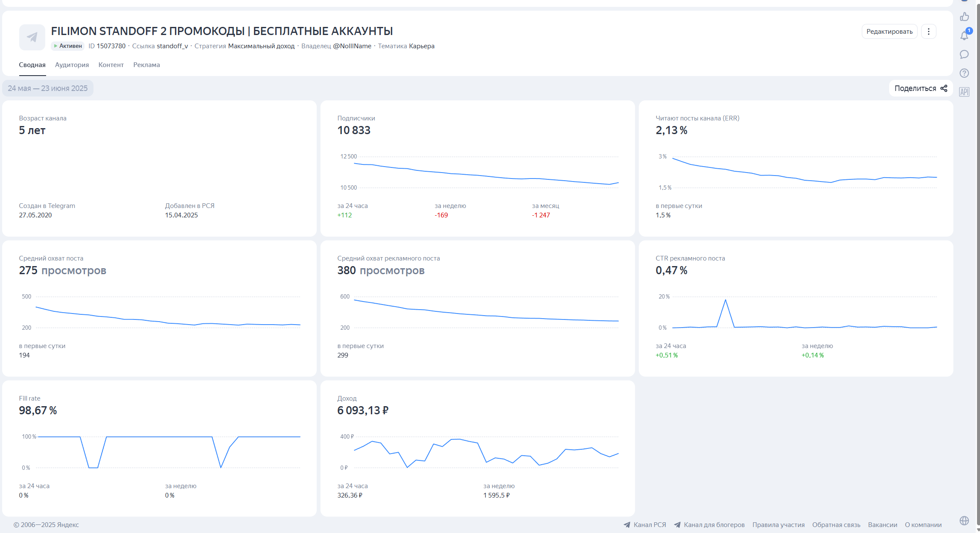
Task: Click the Средний охват поста line chart
Action: pyautogui.click(x=168, y=313)
